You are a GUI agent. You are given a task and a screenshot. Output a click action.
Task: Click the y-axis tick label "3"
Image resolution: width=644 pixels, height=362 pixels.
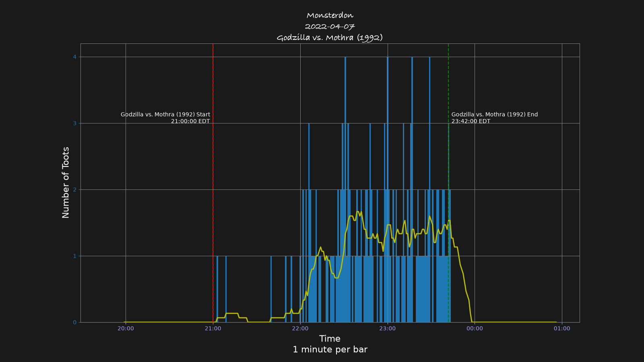[74, 123]
